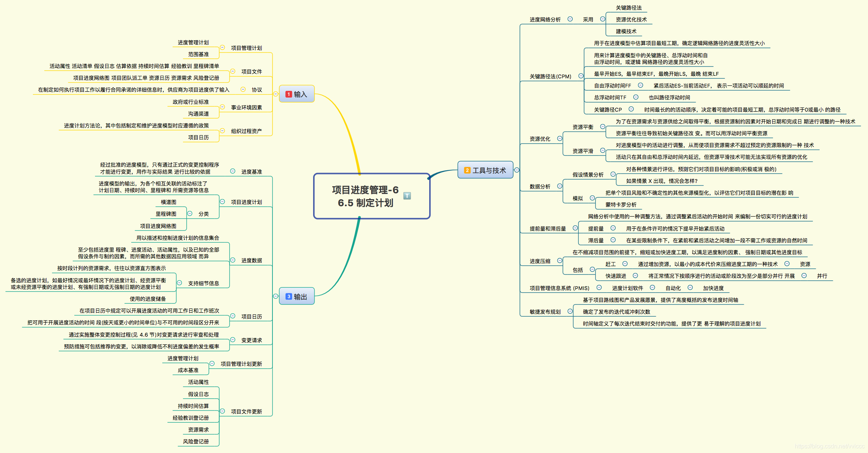Collapse the 协议 subtopic
The height and width of the screenshot is (453, 868).
243,89
